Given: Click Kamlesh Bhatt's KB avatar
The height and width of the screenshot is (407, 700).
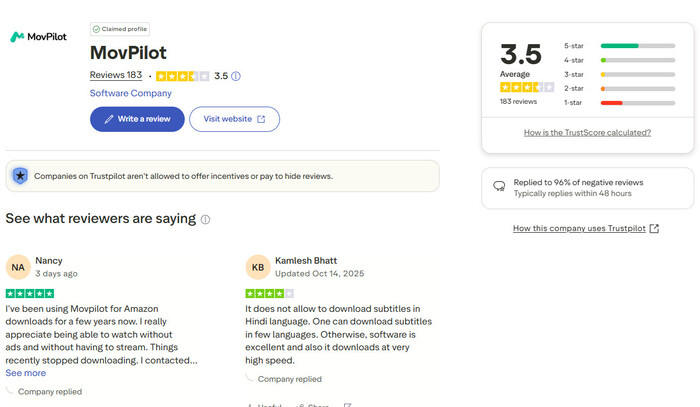Looking at the screenshot, I should [x=258, y=267].
